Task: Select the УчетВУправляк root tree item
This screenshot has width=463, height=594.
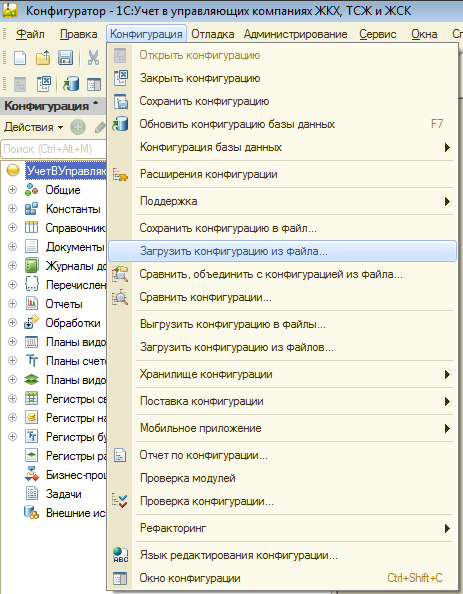Action: (x=66, y=171)
